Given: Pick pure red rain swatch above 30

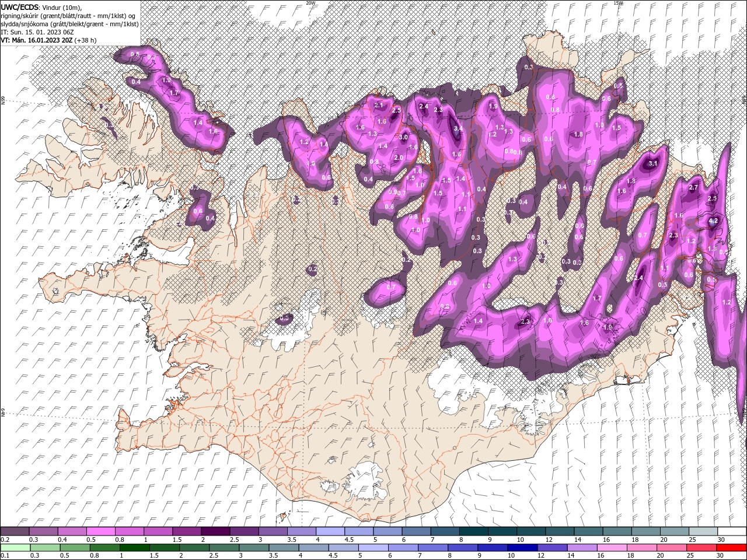Looking at the screenshot, I should click(x=731, y=547).
